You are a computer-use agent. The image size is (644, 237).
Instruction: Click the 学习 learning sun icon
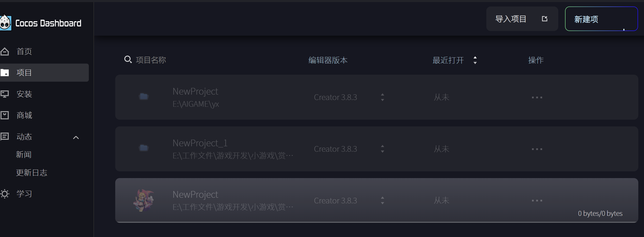(x=5, y=194)
